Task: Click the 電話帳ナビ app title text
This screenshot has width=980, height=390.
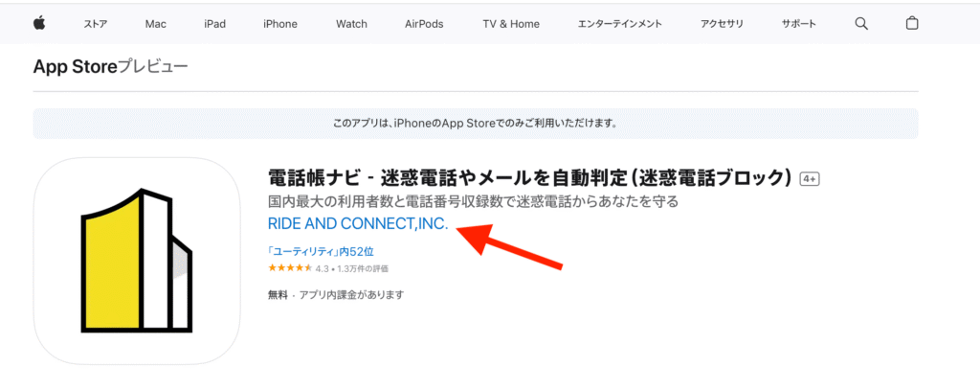Action: point(530,178)
